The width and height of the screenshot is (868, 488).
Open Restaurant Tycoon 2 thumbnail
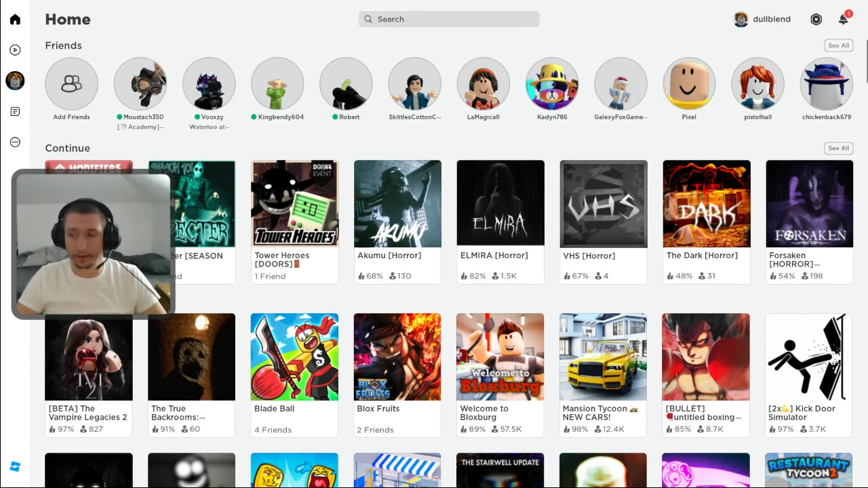809,470
